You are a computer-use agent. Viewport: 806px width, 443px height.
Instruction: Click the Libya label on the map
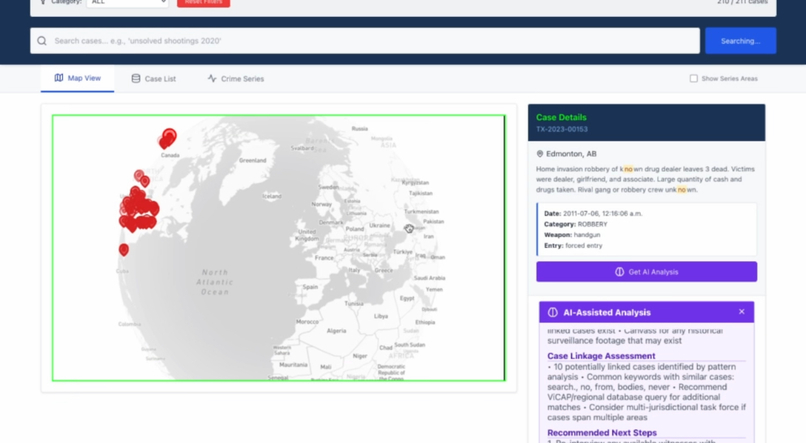pos(381,316)
